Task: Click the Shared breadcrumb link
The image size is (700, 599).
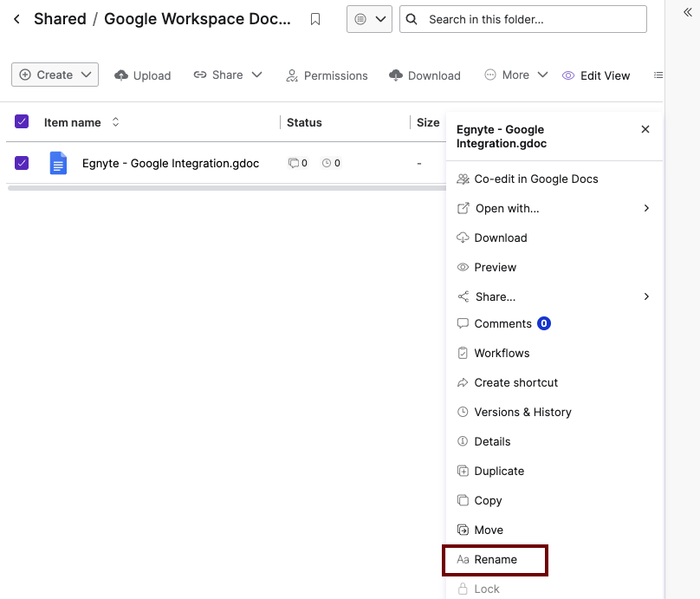Action: 60,19
